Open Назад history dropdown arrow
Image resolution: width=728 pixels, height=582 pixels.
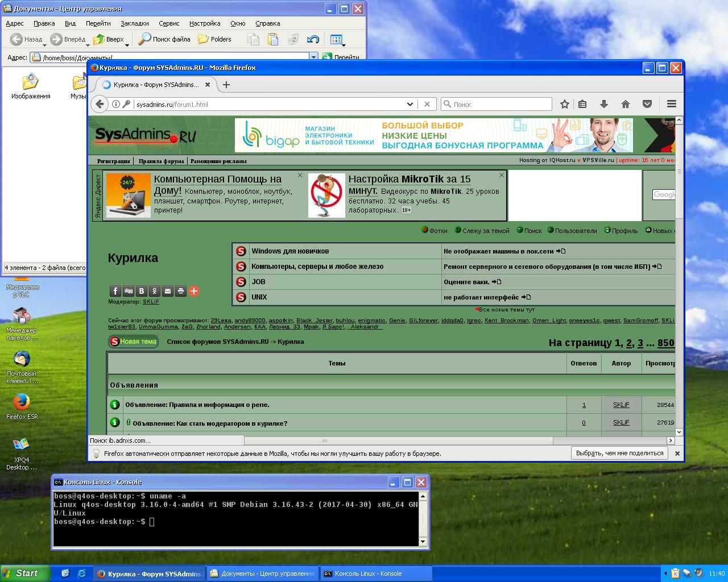point(45,44)
